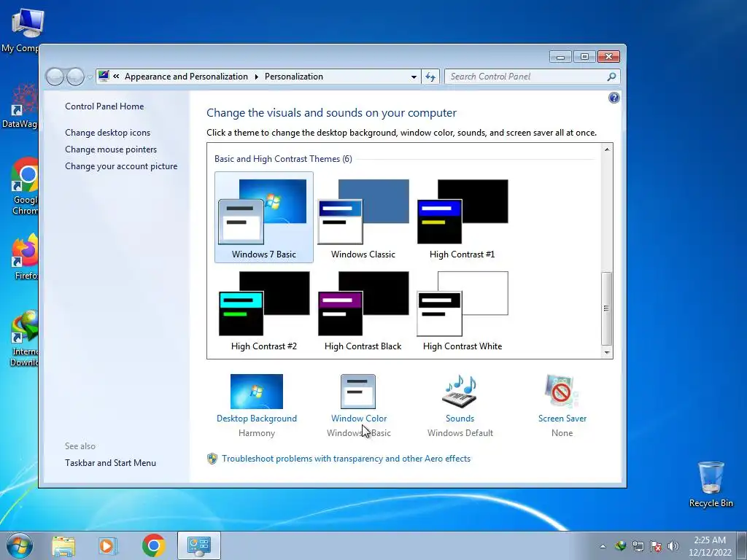
Task: Open Windows Explorer folder in taskbar
Action: pyautogui.click(x=63, y=545)
